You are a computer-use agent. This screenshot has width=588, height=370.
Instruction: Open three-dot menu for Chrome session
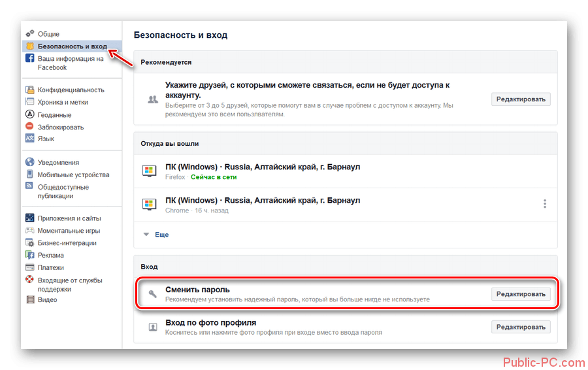545,204
